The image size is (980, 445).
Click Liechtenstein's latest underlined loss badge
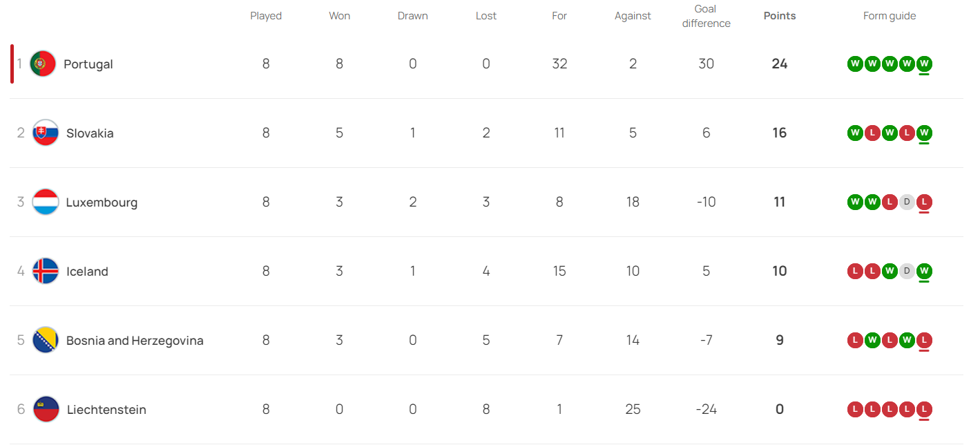click(x=924, y=409)
